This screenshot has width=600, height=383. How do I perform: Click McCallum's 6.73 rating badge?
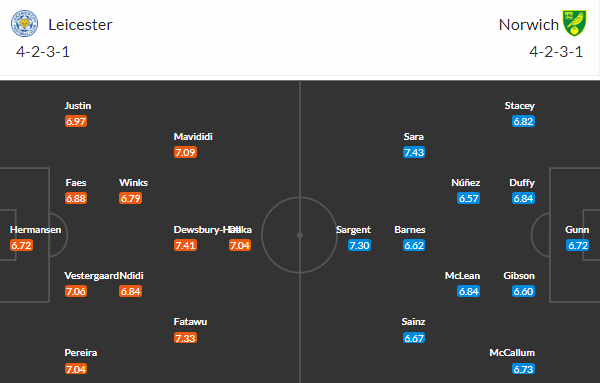[523, 369]
